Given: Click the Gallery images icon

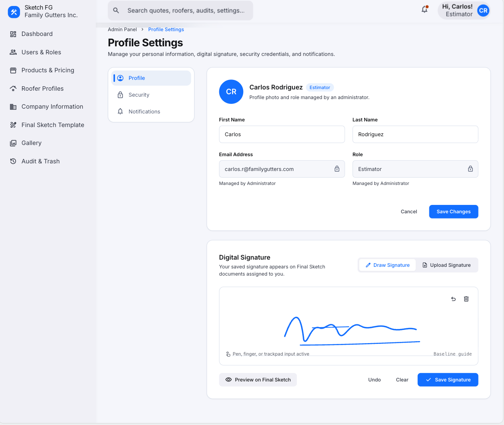Looking at the screenshot, I should coord(13,143).
